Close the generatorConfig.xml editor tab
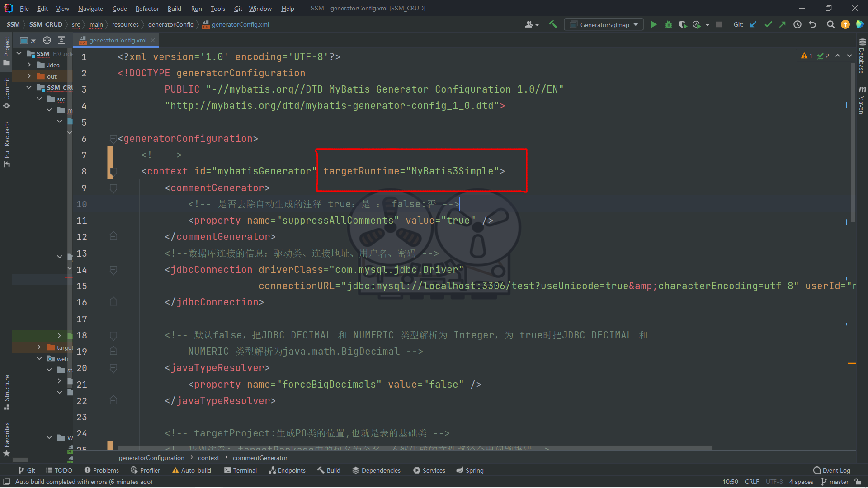 pos(153,40)
